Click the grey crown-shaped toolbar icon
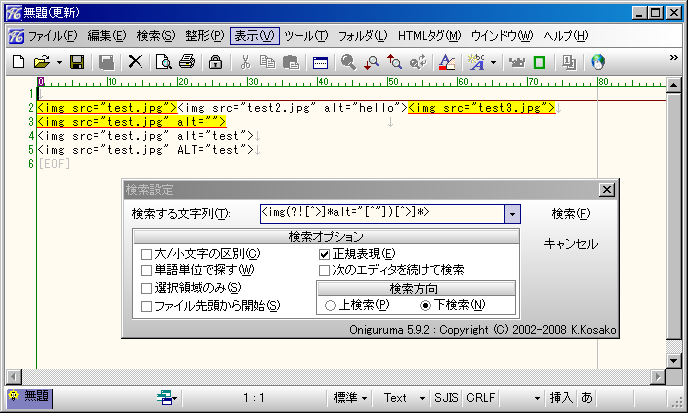This screenshot has height=414, width=688. pyautogui.click(x=517, y=62)
